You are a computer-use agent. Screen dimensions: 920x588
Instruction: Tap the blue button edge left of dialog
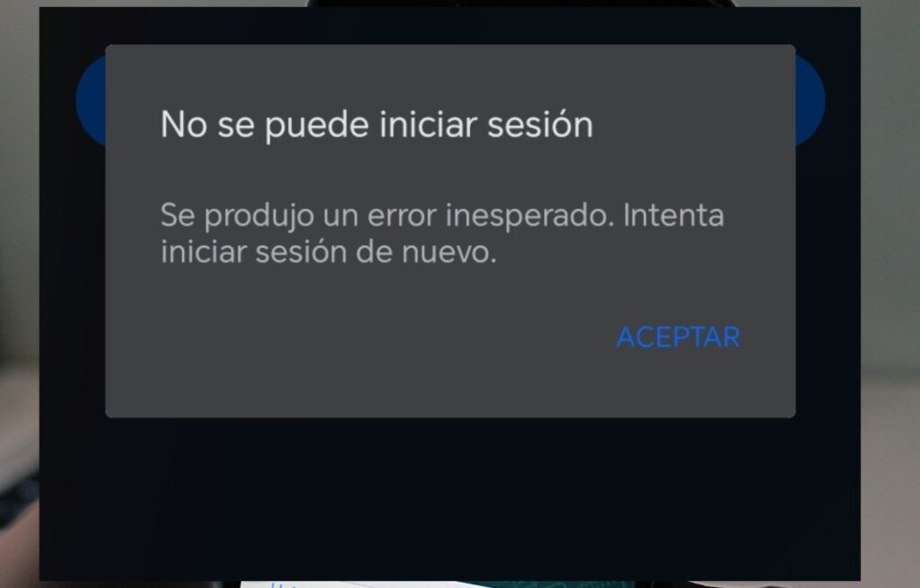(91, 101)
